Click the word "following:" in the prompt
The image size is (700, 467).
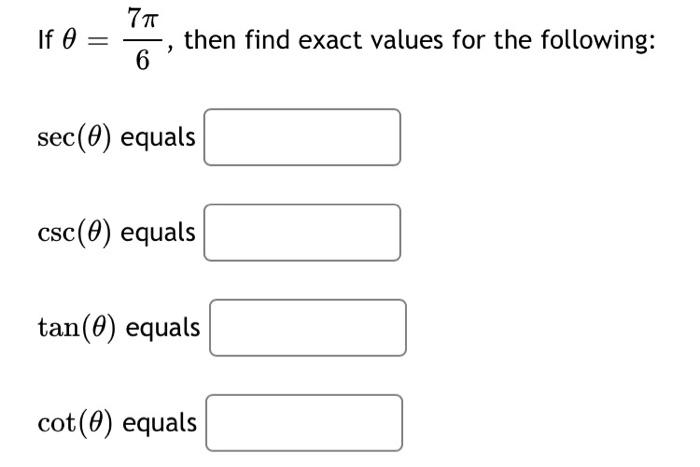[598, 42]
